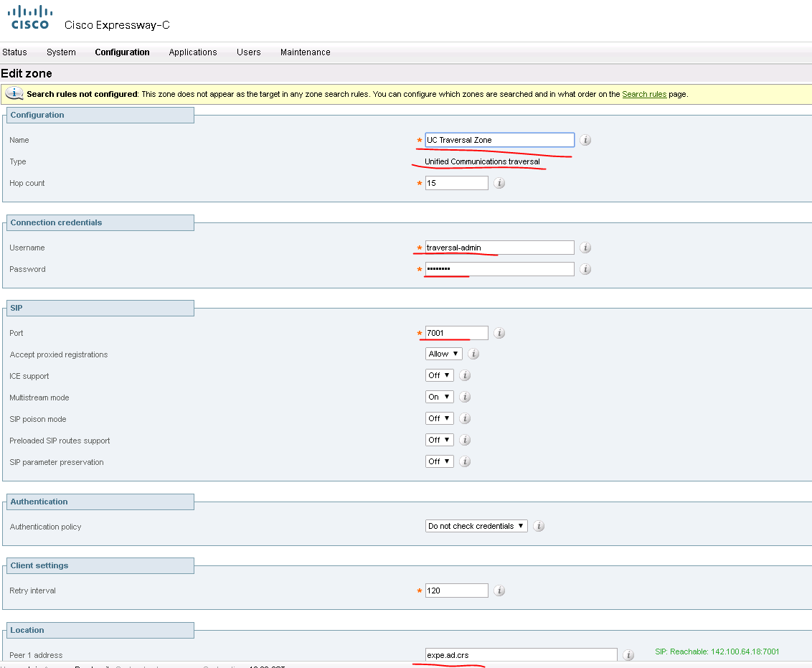Open Authentication policy dropdown
This screenshot has height=668, width=812.
click(476, 526)
